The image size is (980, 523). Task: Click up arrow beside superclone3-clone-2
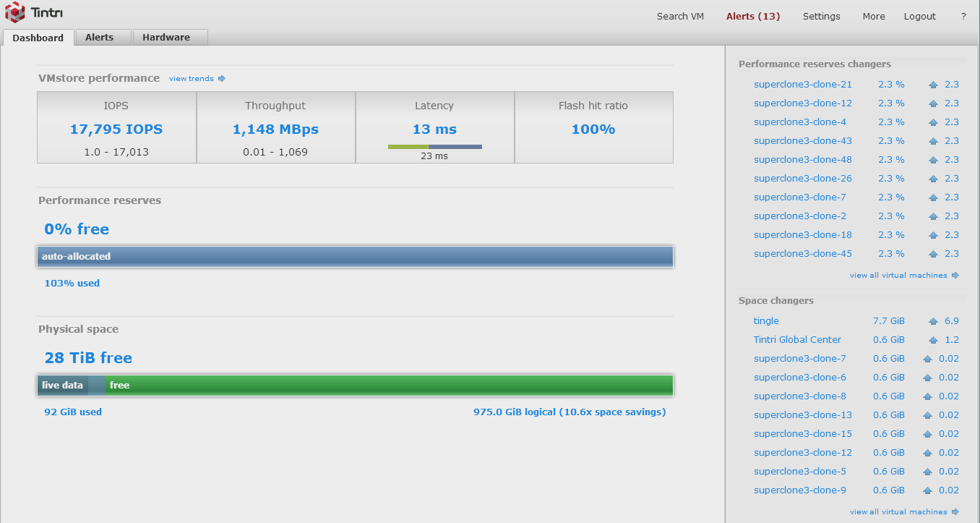coord(933,216)
